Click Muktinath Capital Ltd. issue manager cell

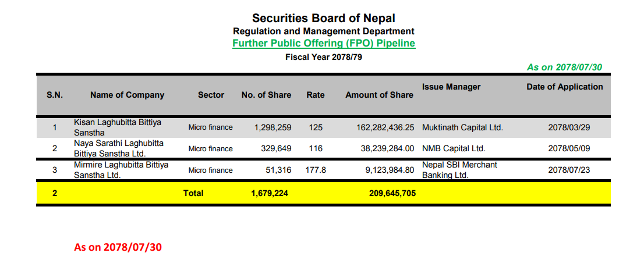462,127
